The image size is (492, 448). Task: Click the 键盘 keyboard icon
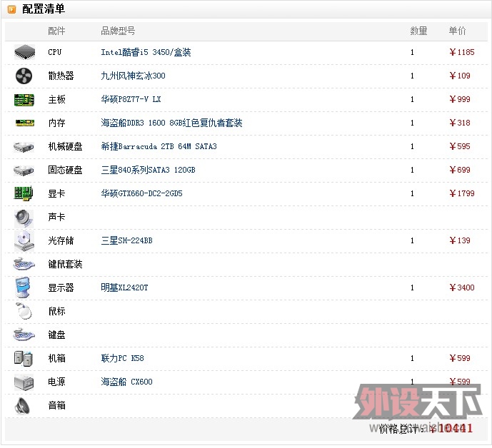click(x=24, y=335)
